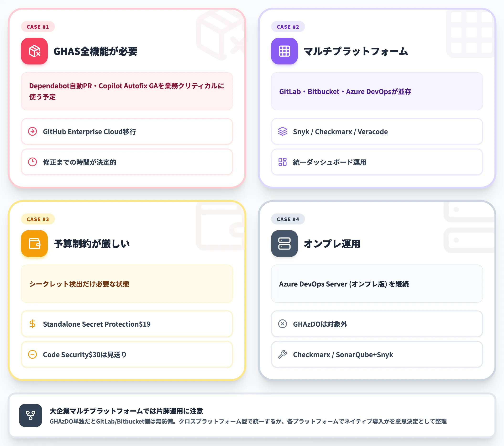Select the 修正までの時間が決定的 row
The height and width of the screenshot is (446, 504).
[127, 162]
